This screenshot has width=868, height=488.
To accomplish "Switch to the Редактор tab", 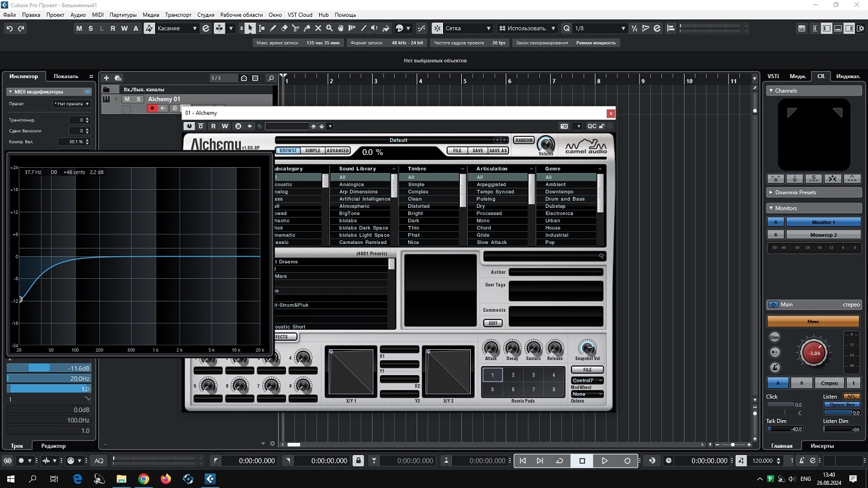I will click(54, 446).
